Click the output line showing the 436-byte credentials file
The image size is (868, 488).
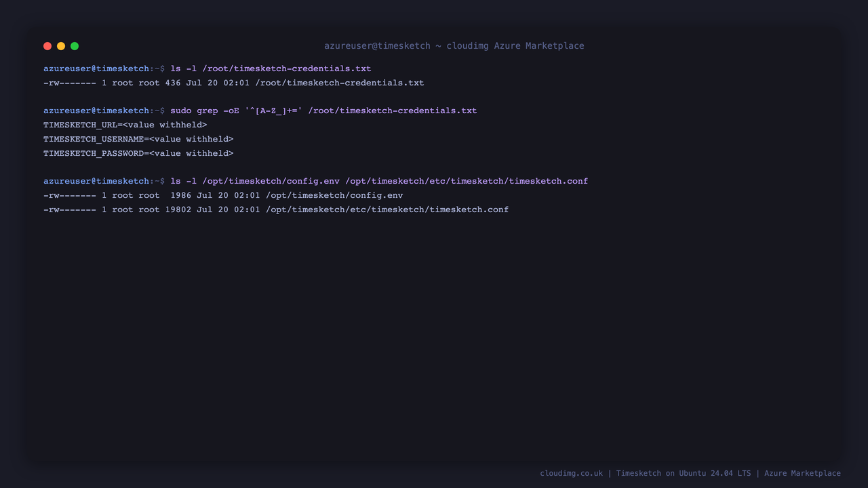click(233, 83)
